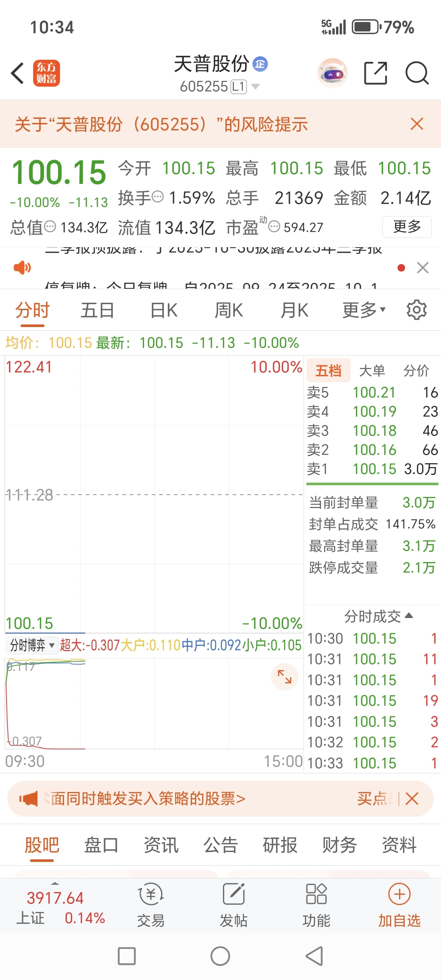The height and width of the screenshot is (980, 441).
Task: Tap the 发帖 post icon
Action: (233, 905)
